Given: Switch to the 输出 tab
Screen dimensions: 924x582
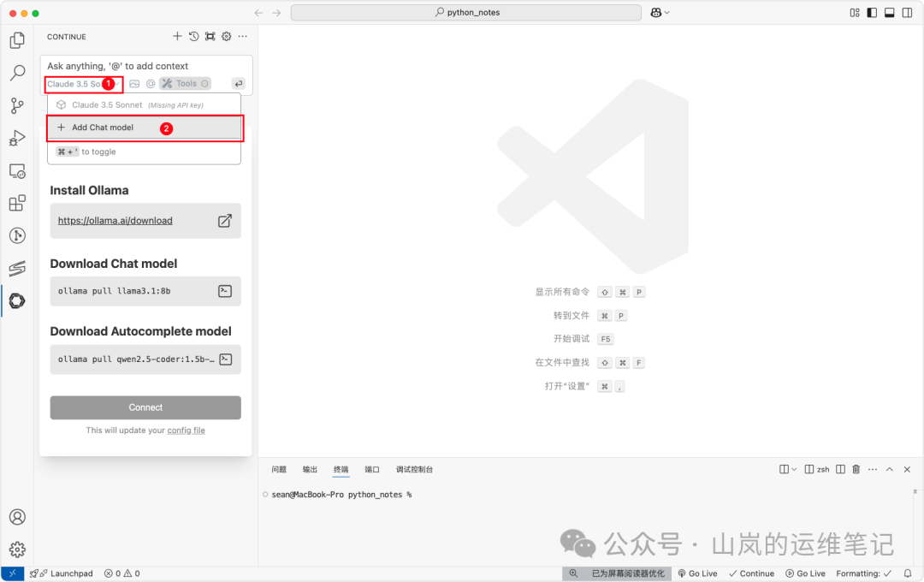Looking at the screenshot, I should (309, 469).
